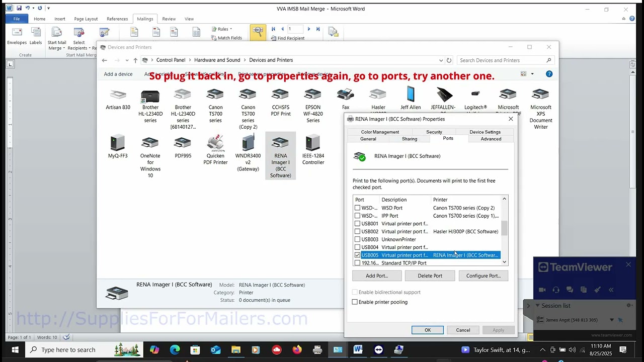
Task: Click OK in RENA Imager Properties
Action: click(x=428, y=330)
